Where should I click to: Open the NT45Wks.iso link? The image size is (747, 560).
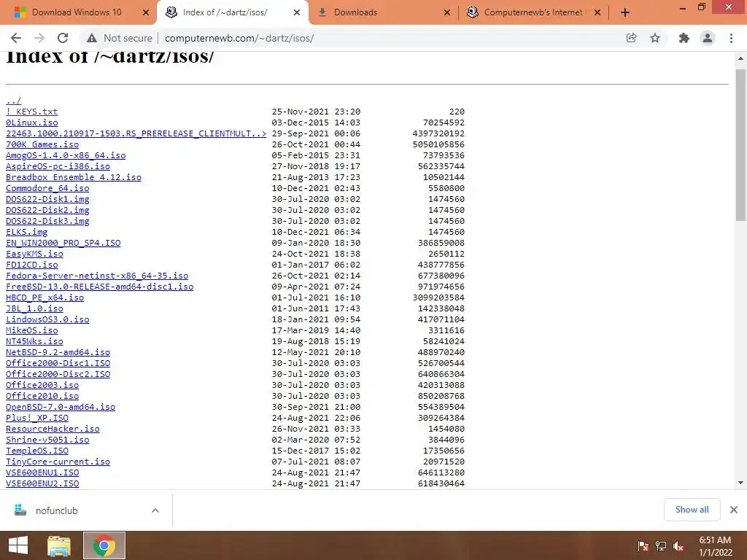coord(34,341)
